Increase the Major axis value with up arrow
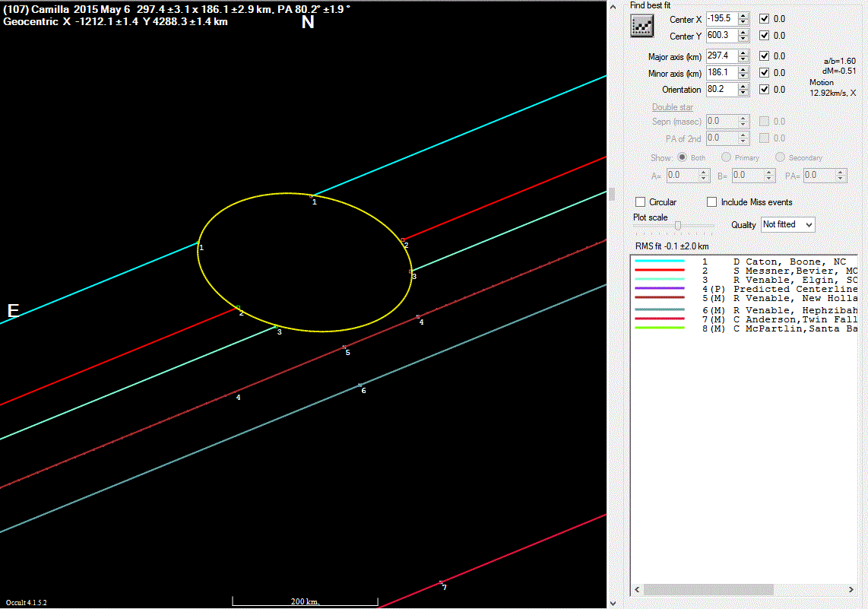This screenshot has width=868, height=609. pyautogui.click(x=743, y=52)
